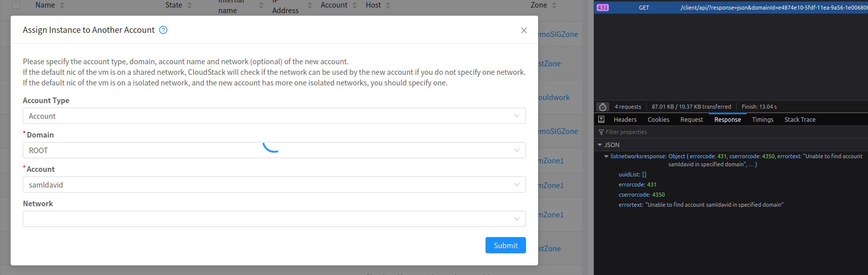Switch to the Timings tab
Screen dimensions: 868x275
[x=762, y=120]
